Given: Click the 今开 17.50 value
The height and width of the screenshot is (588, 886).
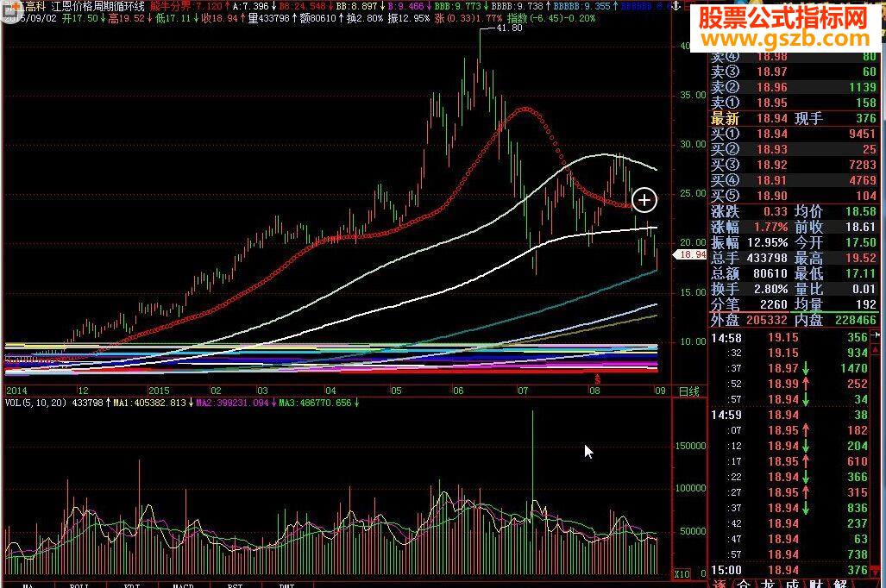Looking at the screenshot, I should (861, 242).
